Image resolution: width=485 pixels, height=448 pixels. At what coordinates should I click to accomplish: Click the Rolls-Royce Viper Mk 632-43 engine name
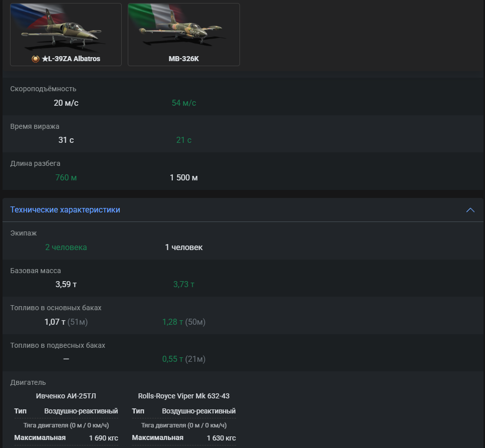[x=184, y=396]
